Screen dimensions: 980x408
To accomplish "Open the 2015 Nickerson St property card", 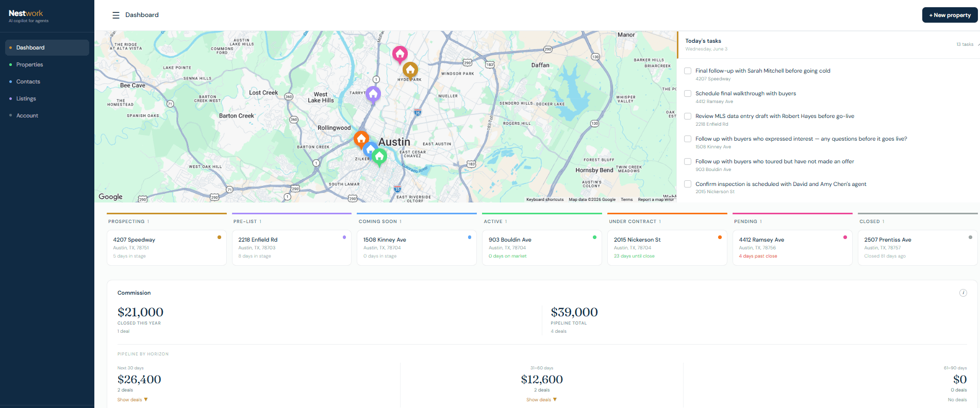I will (667, 248).
